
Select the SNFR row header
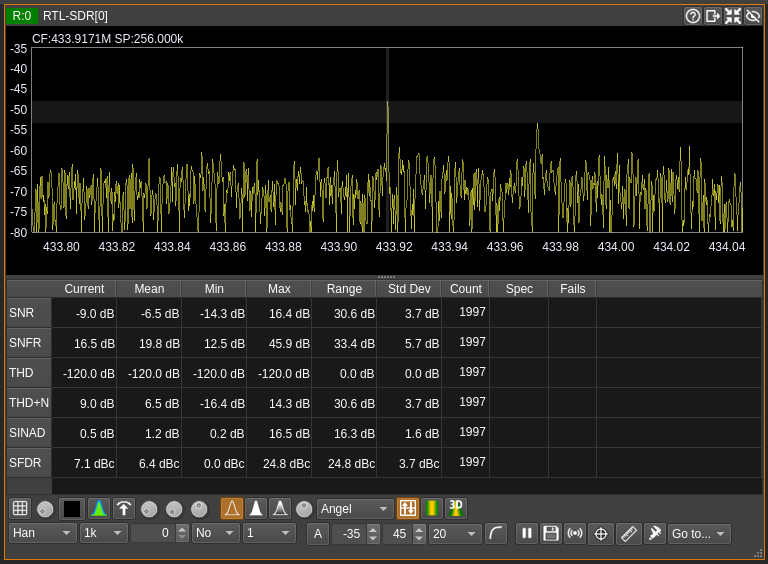click(29, 343)
